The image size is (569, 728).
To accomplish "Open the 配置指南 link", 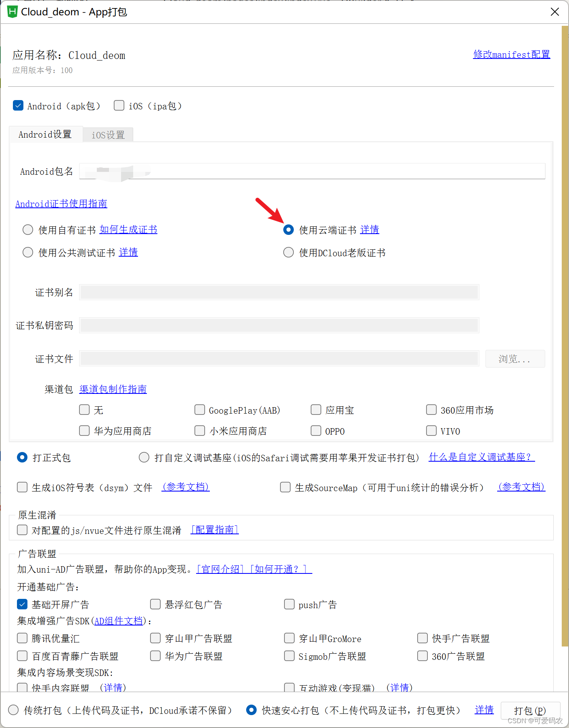I will (x=215, y=529).
